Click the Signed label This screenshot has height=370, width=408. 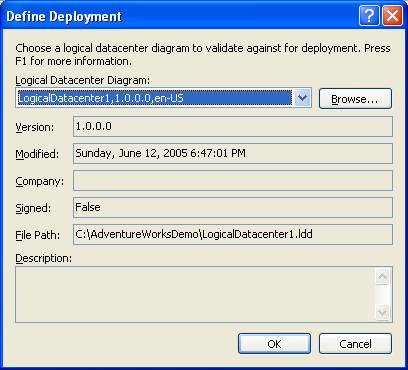tap(33, 208)
